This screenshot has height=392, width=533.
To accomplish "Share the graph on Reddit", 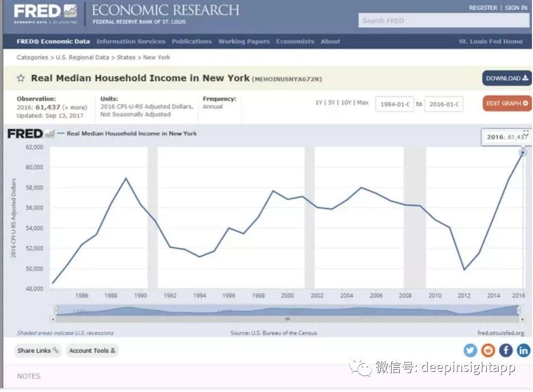I will pos(488,350).
